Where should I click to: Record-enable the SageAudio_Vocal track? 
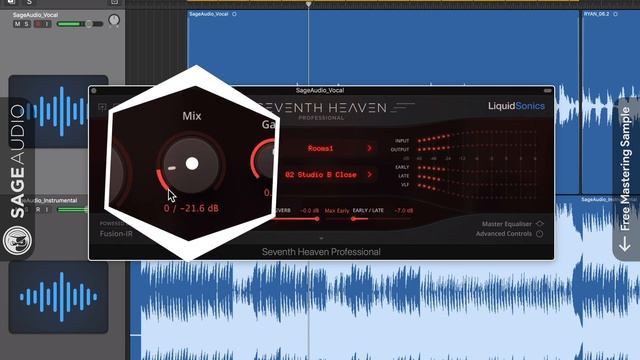coord(38,24)
